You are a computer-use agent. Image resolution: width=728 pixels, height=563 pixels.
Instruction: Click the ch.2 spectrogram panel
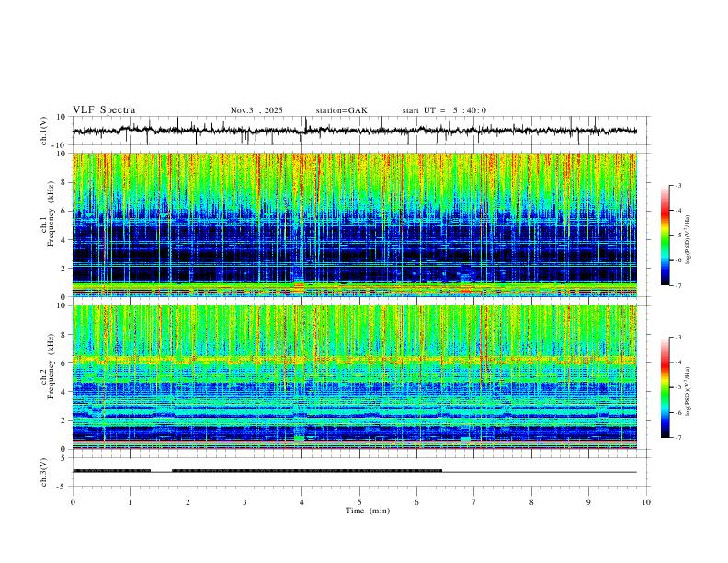point(354,377)
